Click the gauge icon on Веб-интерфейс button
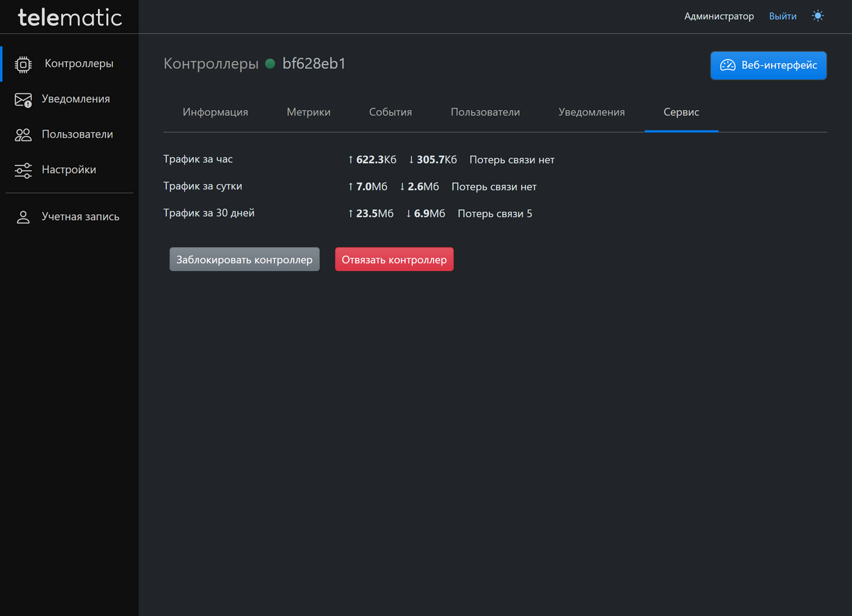852x616 pixels. click(728, 65)
